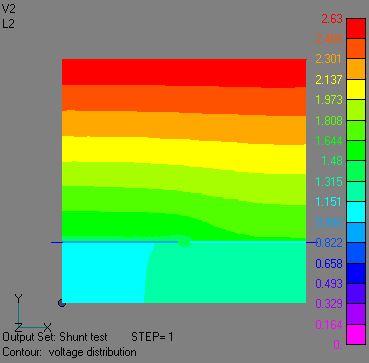The width and height of the screenshot is (369, 363).
Task: Click the red 2.63 legend color swatch
Action: 356,29
